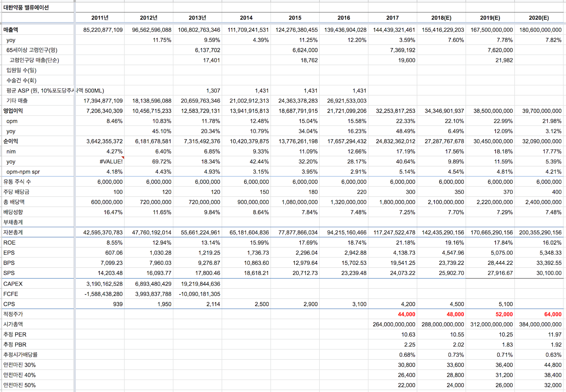Select the opm row label
The height and width of the screenshot is (392, 566).
[x=12, y=121]
